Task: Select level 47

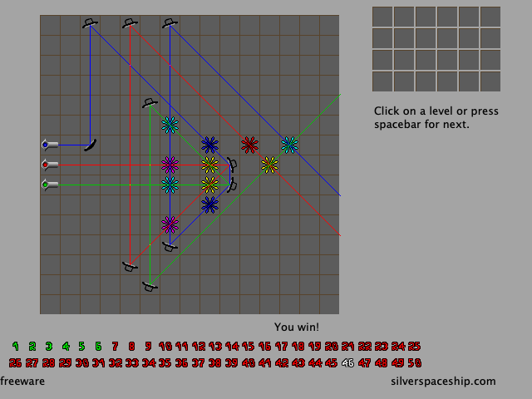Action: pos(365,363)
